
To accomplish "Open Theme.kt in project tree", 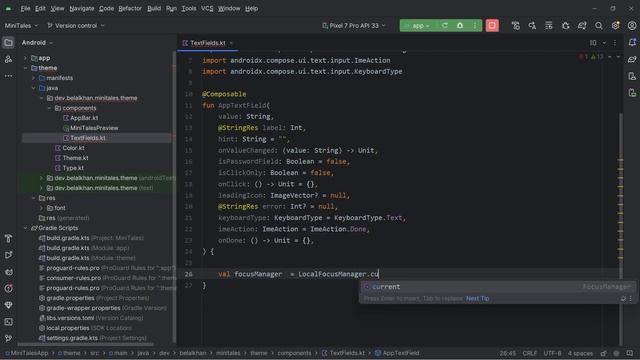I will coord(71,158).
